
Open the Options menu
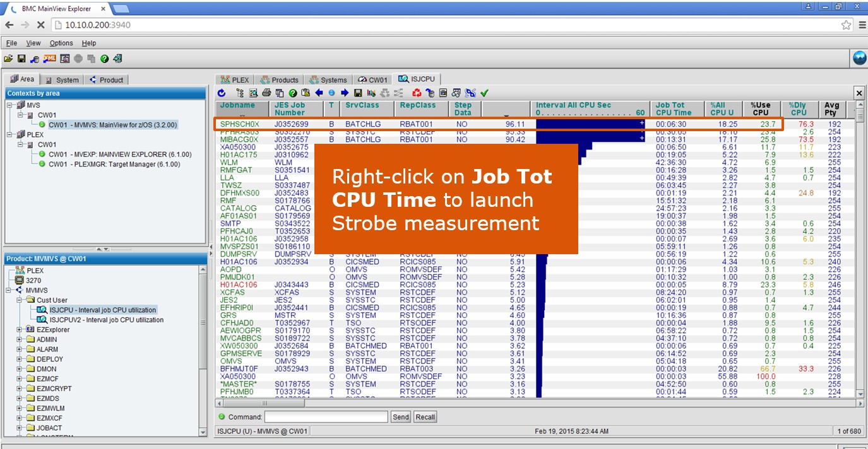point(61,43)
